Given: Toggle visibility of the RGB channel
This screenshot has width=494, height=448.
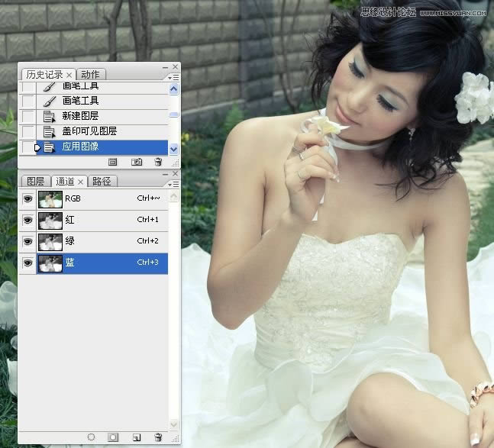Looking at the screenshot, I should 28,199.
